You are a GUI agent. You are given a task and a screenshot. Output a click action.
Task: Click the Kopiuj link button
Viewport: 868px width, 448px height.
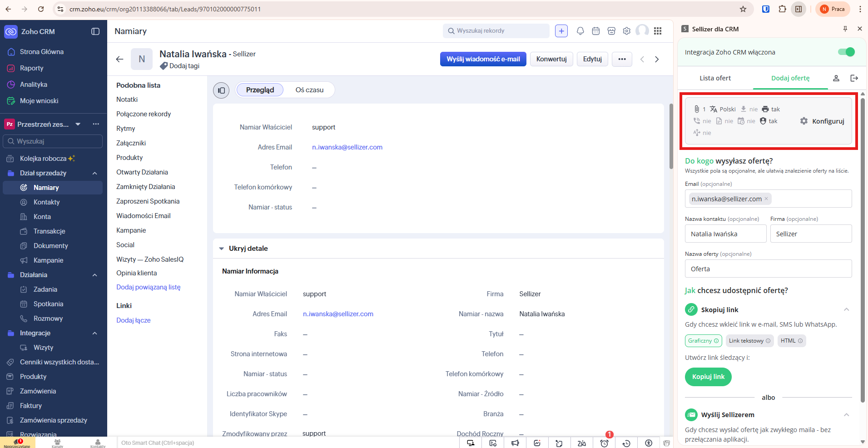pyautogui.click(x=708, y=377)
